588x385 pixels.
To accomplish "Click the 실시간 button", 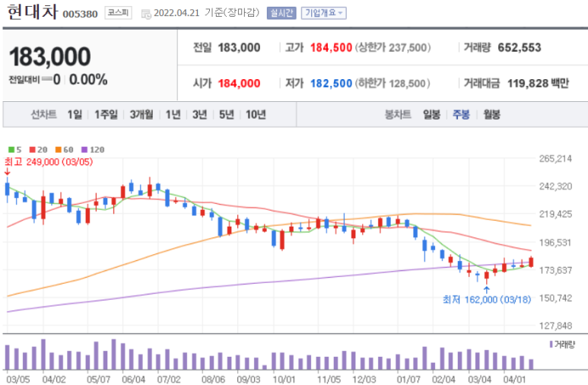I will (281, 13).
